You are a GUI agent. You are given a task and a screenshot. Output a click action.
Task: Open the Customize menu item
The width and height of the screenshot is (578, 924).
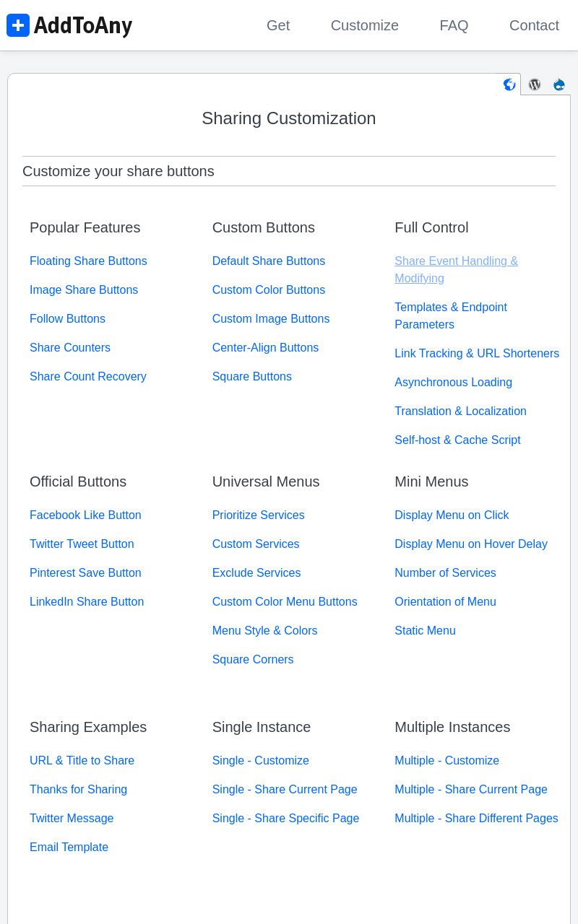tap(365, 25)
